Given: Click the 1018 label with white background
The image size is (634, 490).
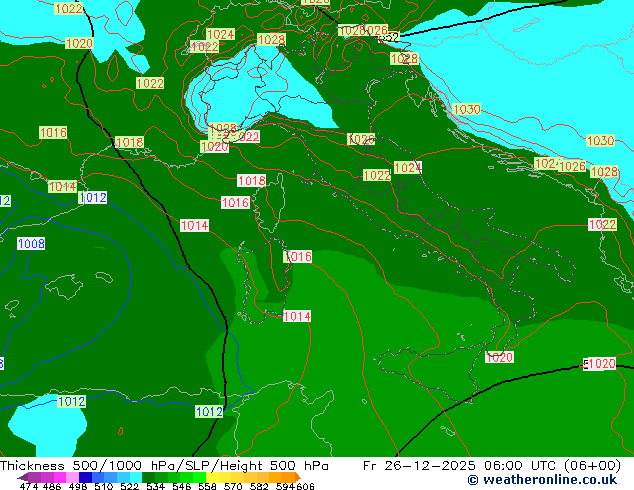Looking at the screenshot, I should coord(251,180).
